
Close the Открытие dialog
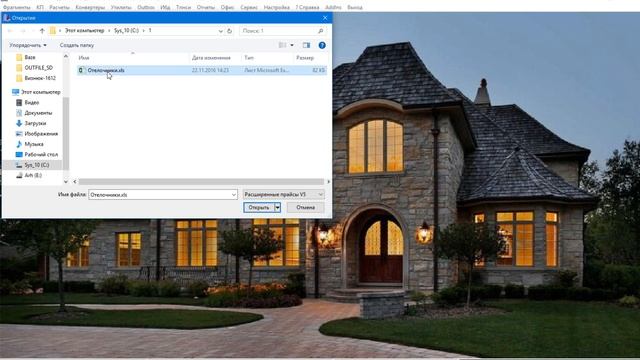click(325, 18)
